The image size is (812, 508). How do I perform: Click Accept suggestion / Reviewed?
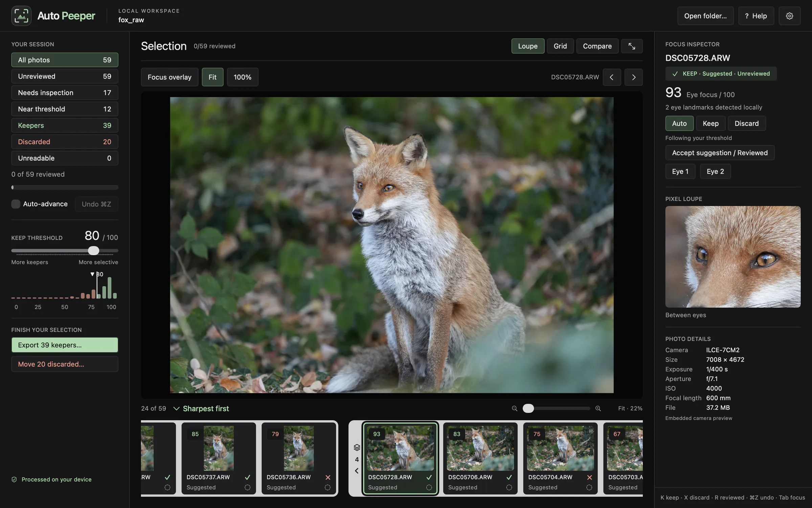(720, 153)
